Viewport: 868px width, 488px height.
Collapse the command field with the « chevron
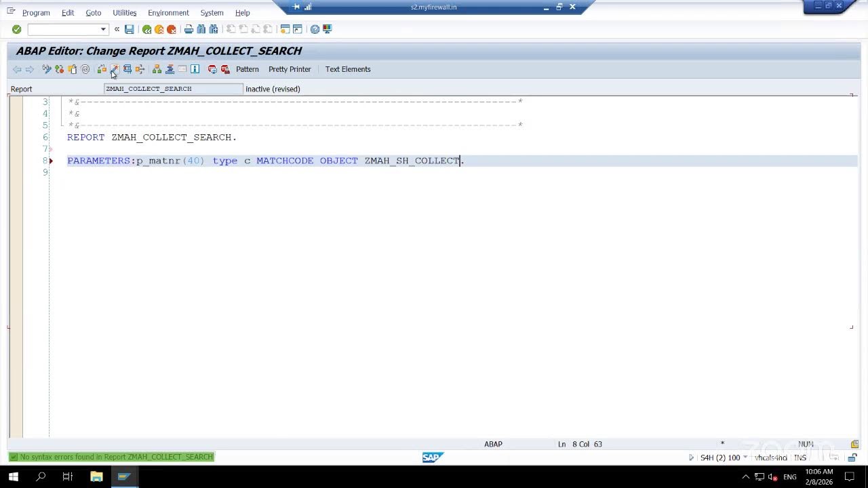coord(117,29)
